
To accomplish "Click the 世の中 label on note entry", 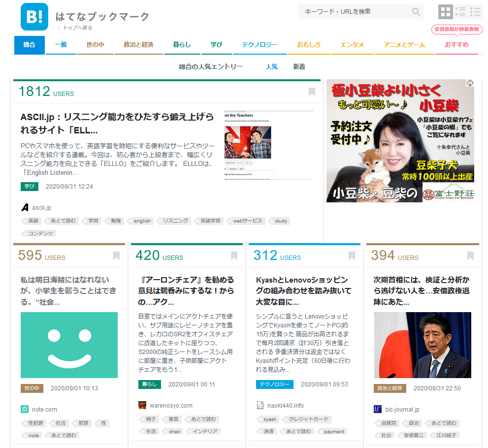I will pos(32,388).
